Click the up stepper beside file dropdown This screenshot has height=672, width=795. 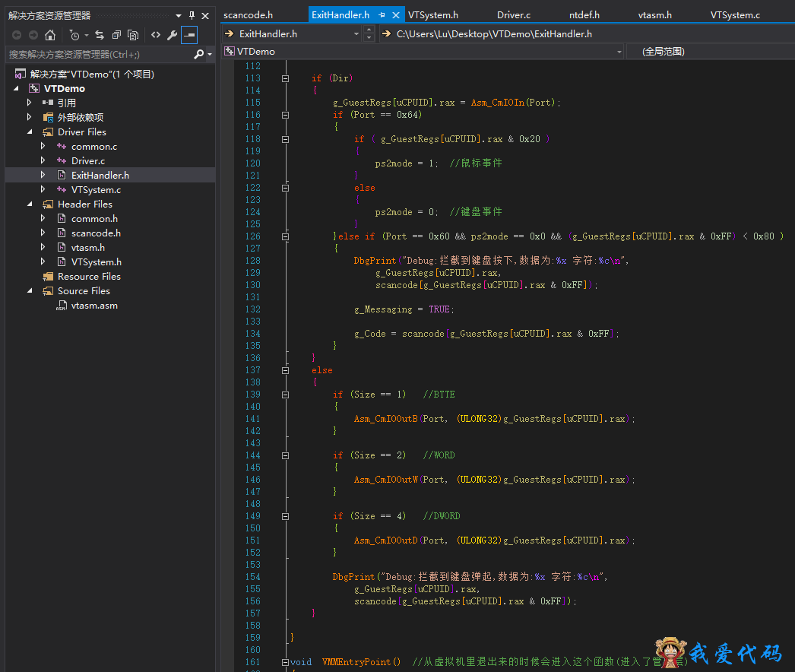[x=369, y=30]
